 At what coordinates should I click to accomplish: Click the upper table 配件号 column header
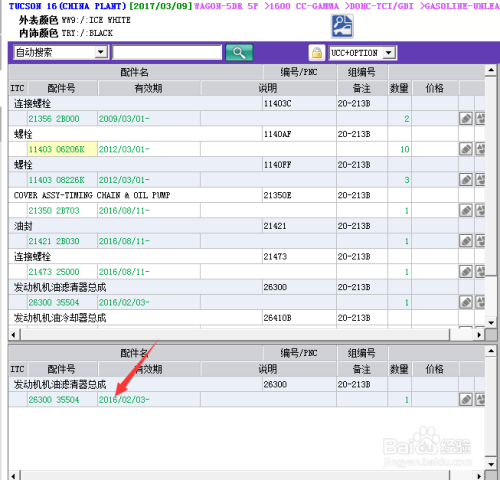(62, 88)
